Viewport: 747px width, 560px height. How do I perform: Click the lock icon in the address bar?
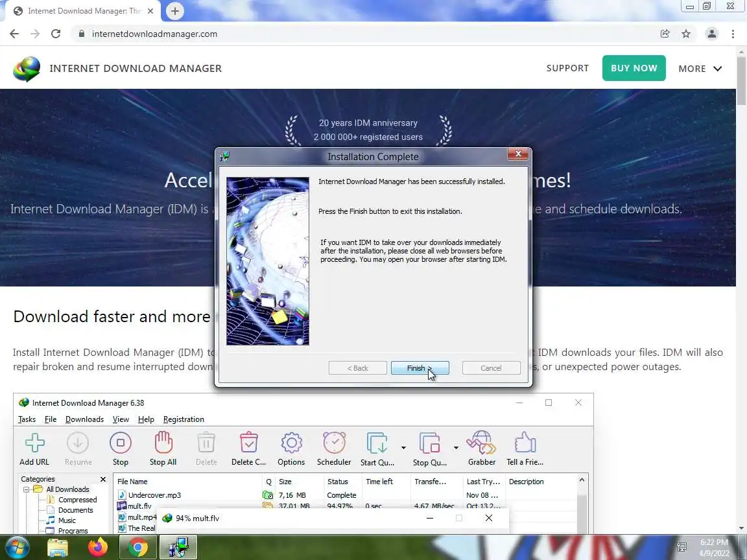pos(82,34)
